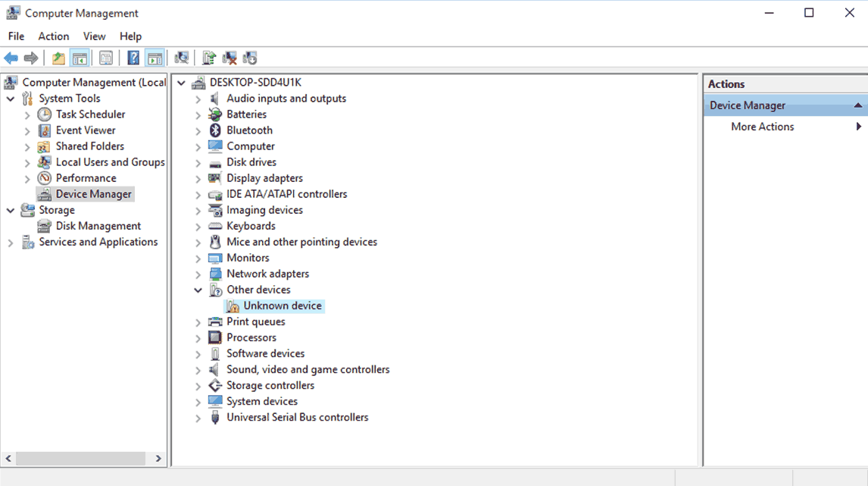Select Disk Management under Storage
868x486 pixels.
point(98,225)
